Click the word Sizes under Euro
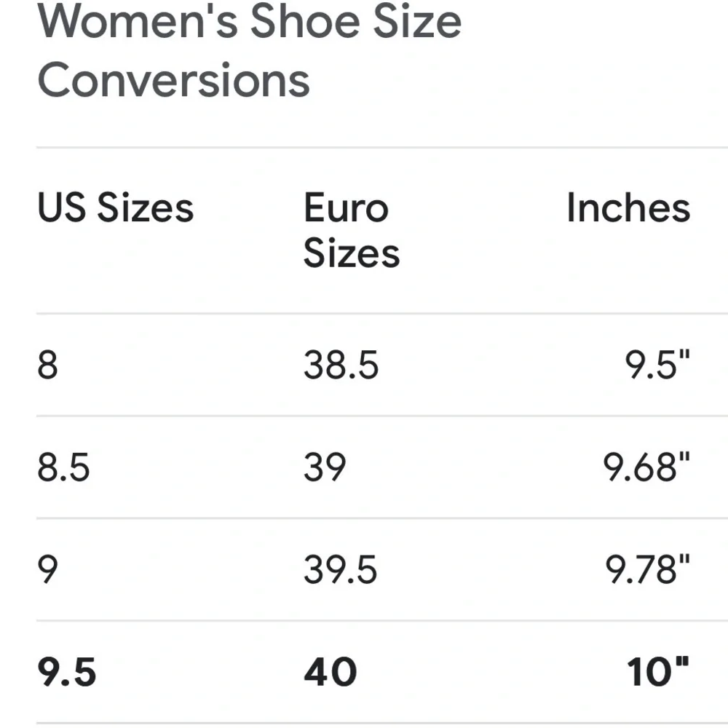728x728 pixels. point(352,253)
